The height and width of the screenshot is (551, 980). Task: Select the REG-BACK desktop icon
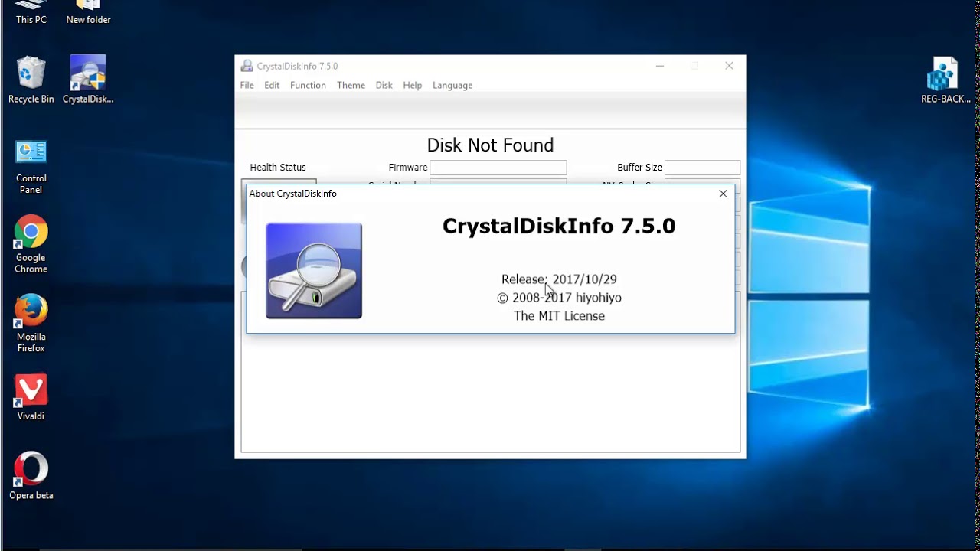click(x=946, y=80)
